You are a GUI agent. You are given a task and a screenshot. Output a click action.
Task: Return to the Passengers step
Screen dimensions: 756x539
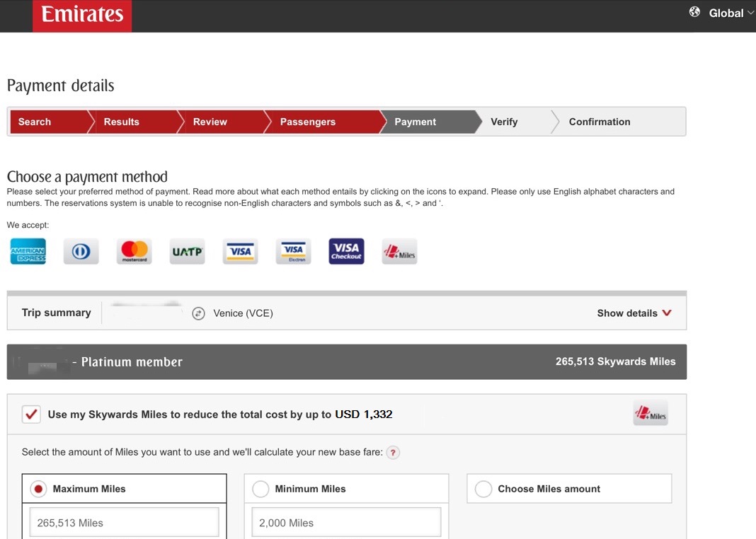307,122
